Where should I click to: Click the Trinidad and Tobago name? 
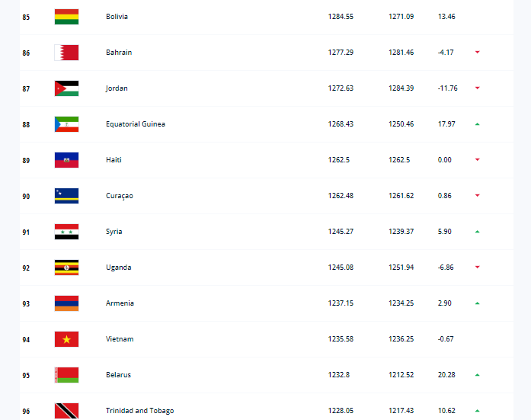(140, 411)
